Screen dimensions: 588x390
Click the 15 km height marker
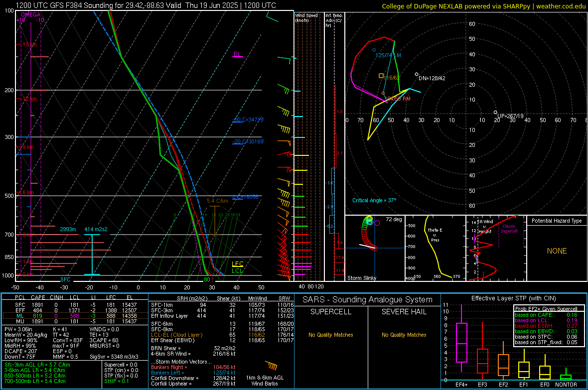[x=29, y=44]
